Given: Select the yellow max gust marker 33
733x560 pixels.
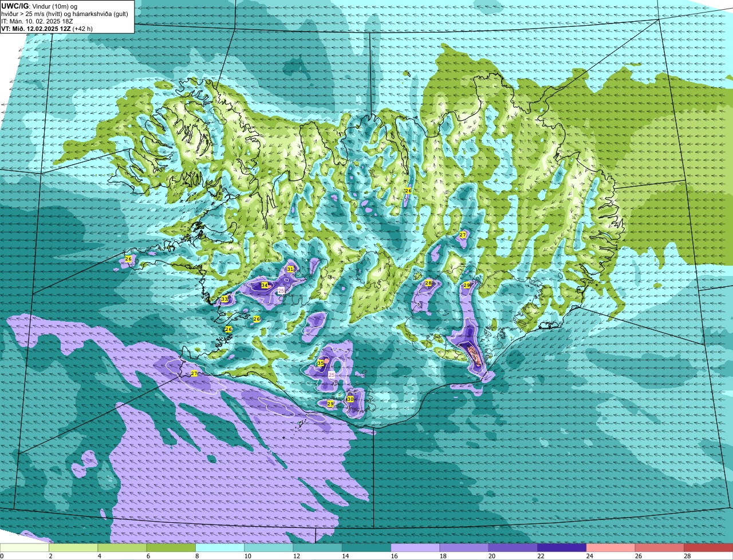Looking at the screenshot, I should (224, 299).
